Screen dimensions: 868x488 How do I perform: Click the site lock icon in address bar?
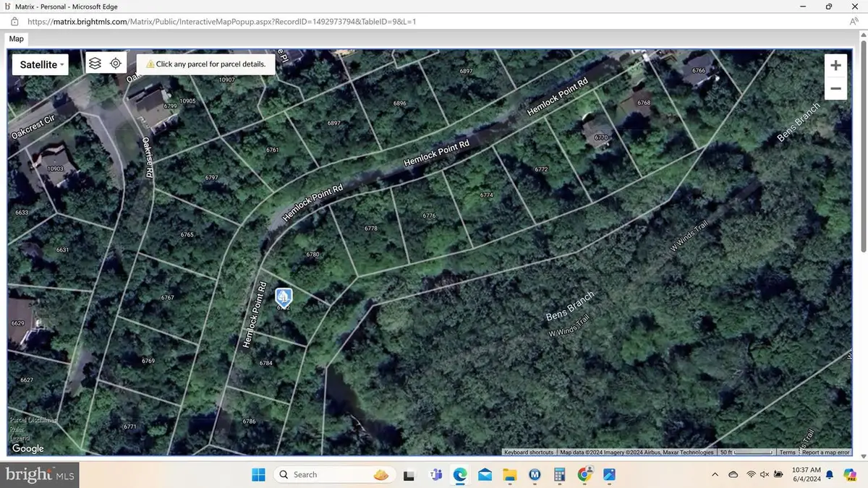point(14,22)
